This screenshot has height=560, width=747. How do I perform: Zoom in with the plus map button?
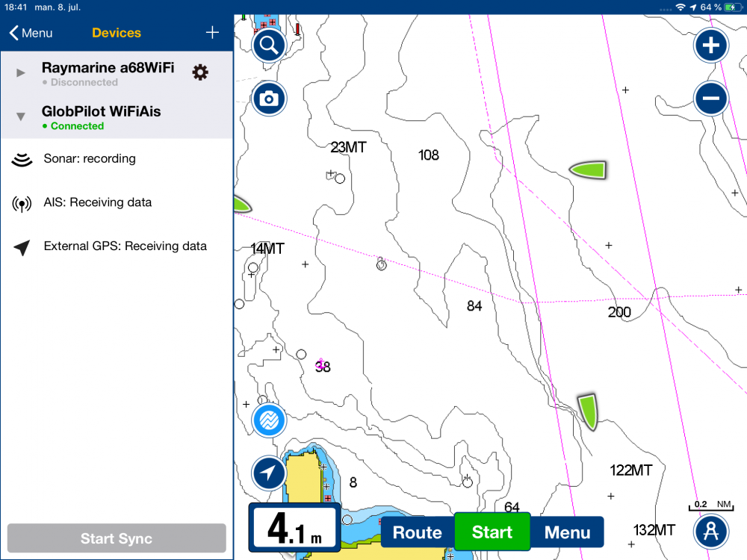pyautogui.click(x=711, y=46)
